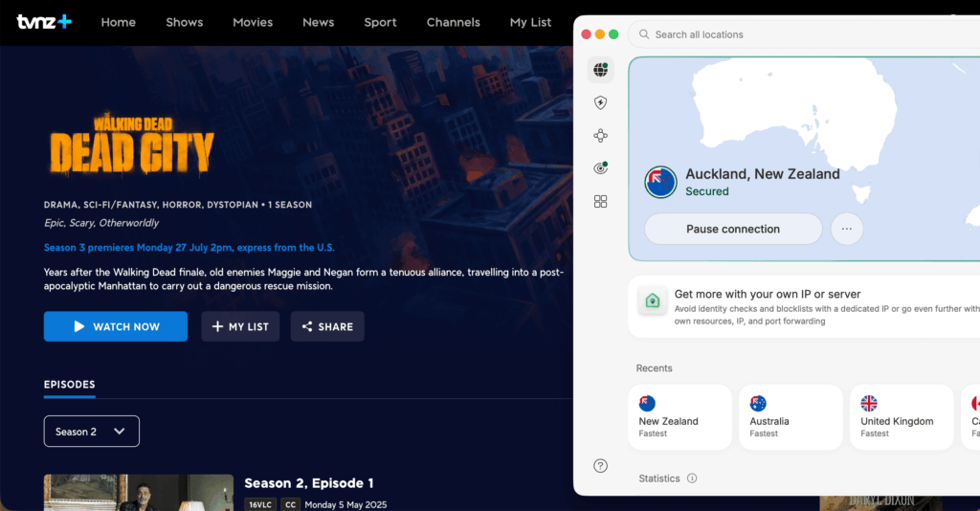Click the Secured status text
Screen dimensions: 980x511
[x=707, y=191]
